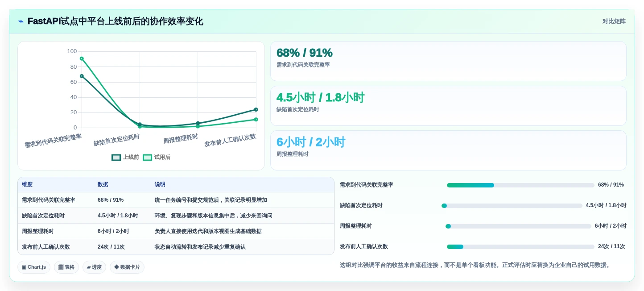Click the footer note about 流程连接
Screen dimensions: 644x291
[475, 265]
